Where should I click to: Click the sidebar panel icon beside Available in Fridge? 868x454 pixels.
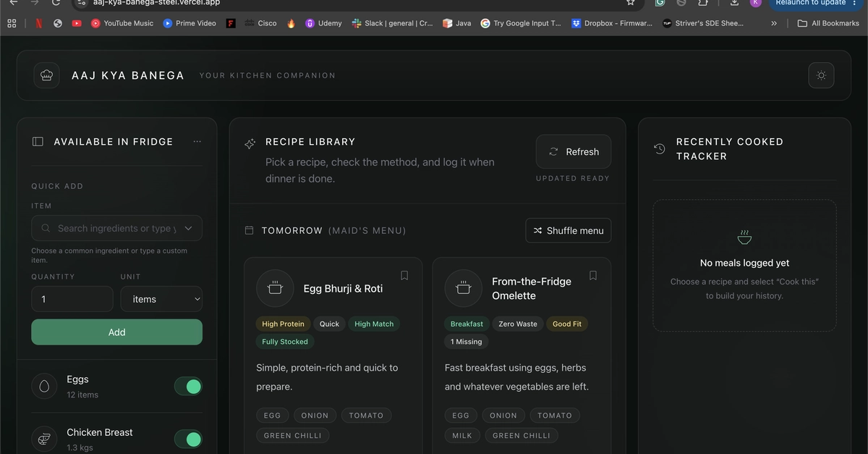point(38,142)
